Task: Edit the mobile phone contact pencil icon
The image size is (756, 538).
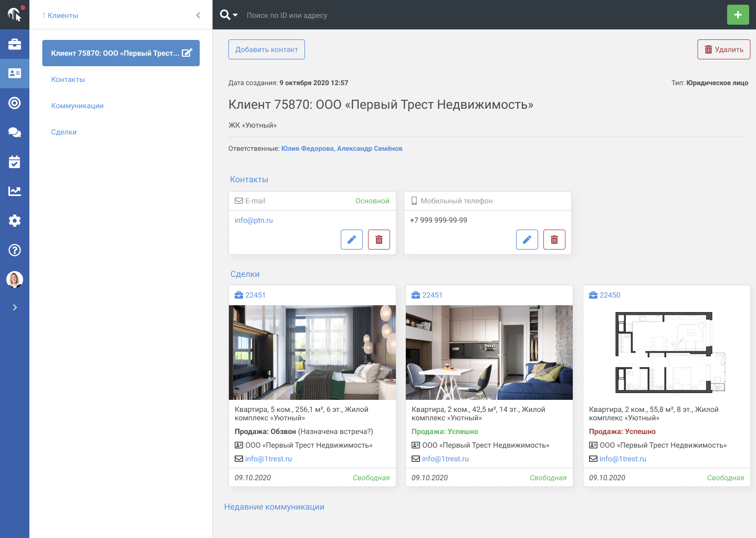Action: pos(527,240)
